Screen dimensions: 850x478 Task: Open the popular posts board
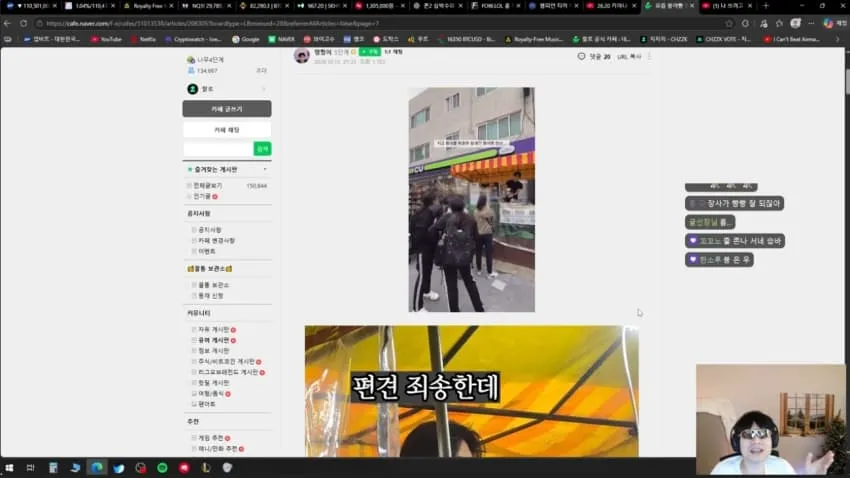[202, 196]
